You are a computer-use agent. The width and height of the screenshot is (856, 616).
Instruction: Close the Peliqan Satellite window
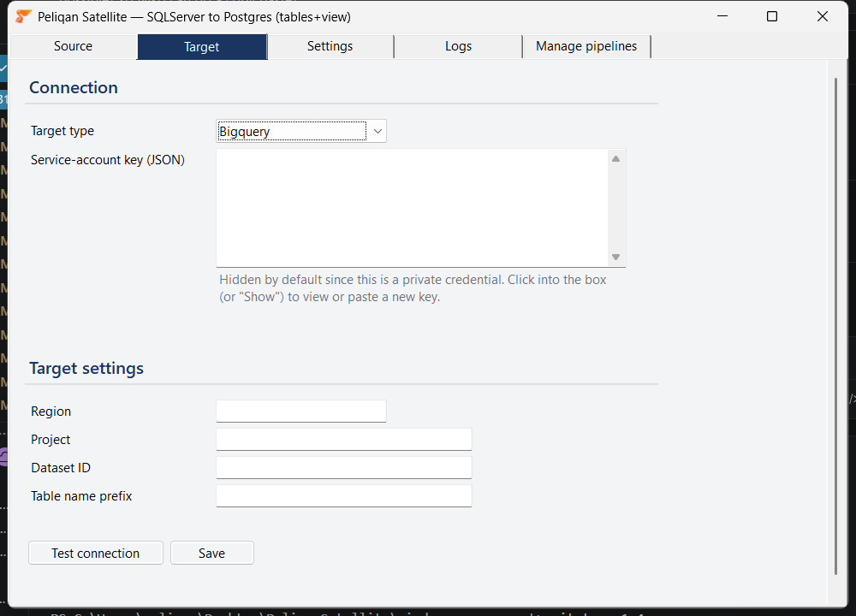click(822, 16)
